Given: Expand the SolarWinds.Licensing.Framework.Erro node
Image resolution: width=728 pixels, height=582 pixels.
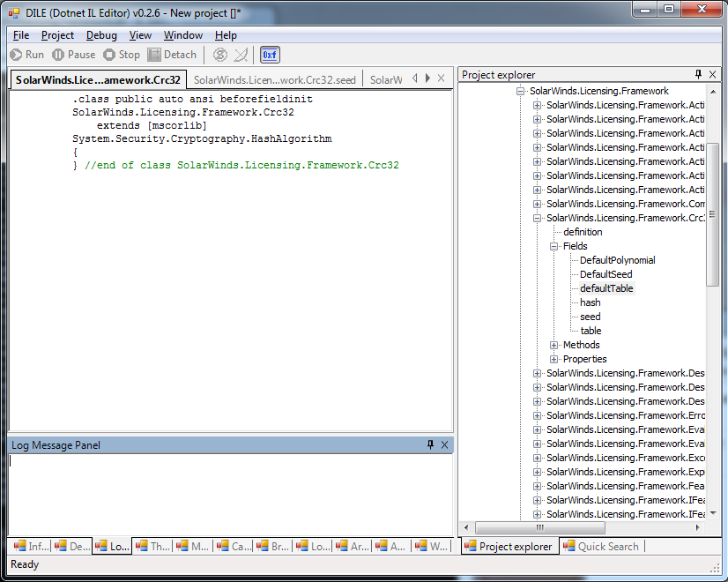Looking at the screenshot, I should [537, 415].
